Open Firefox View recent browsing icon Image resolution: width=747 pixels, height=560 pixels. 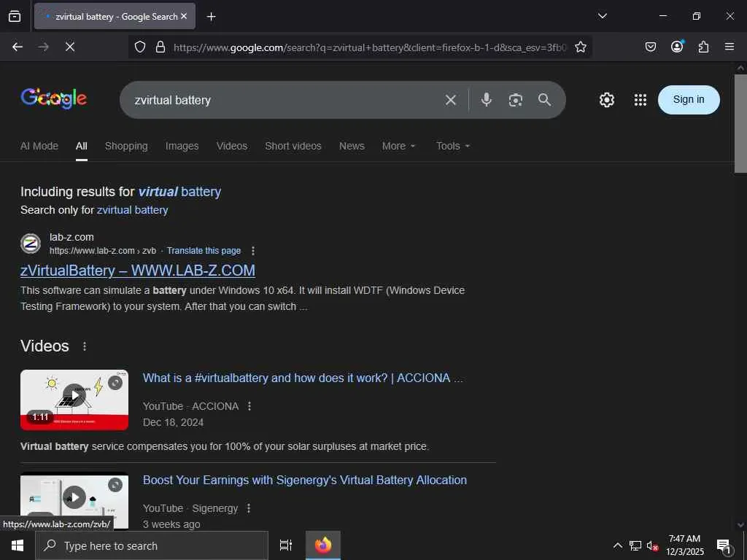coord(15,16)
